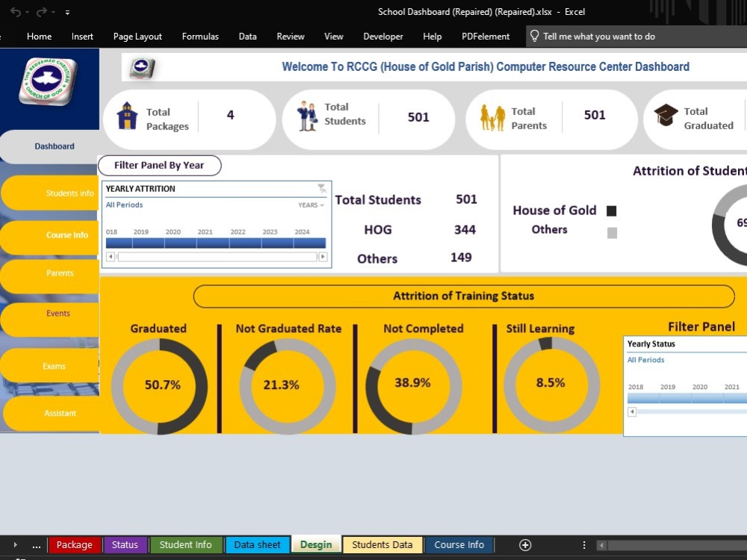Click the RCCG logo in sidebar
The height and width of the screenshot is (560, 747).
(x=48, y=81)
